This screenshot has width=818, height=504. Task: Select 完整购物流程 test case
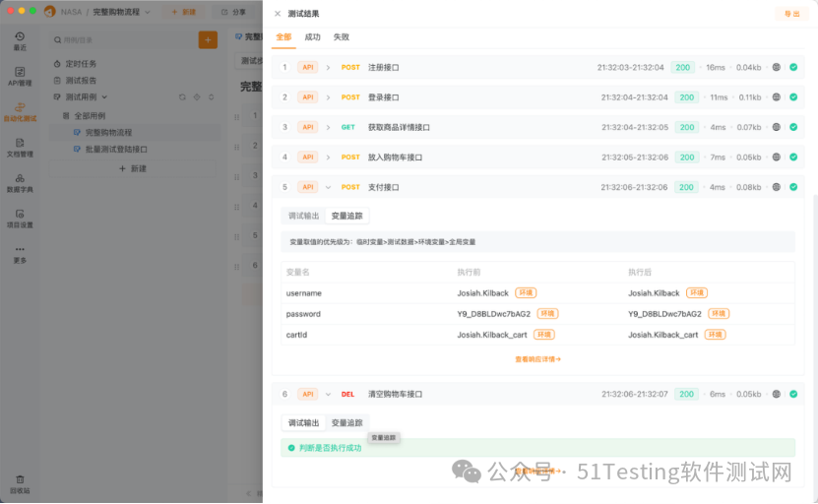pyautogui.click(x=135, y=133)
